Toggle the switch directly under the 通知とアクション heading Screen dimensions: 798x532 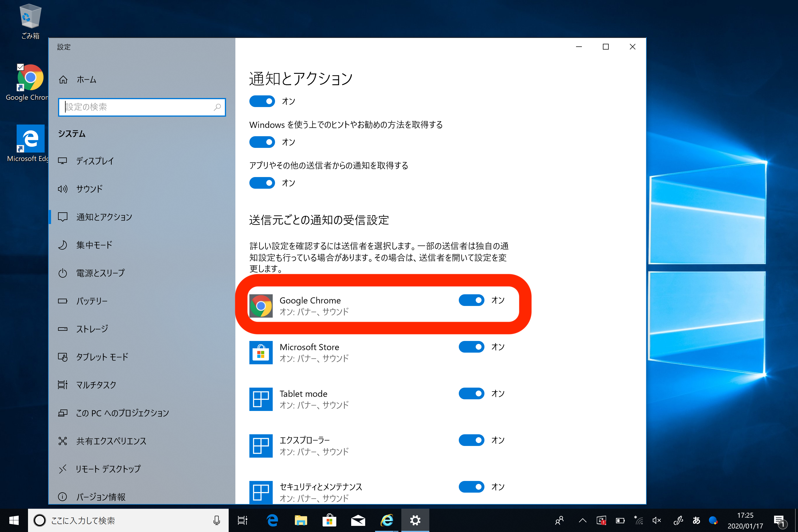[x=262, y=101]
